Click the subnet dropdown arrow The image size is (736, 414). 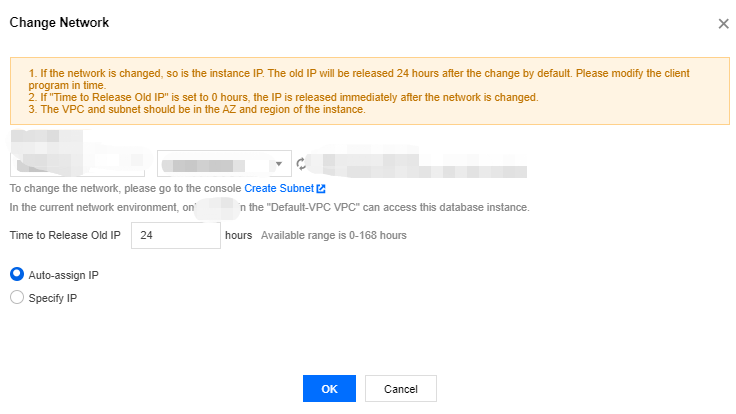pyautogui.click(x=277, y=164)
